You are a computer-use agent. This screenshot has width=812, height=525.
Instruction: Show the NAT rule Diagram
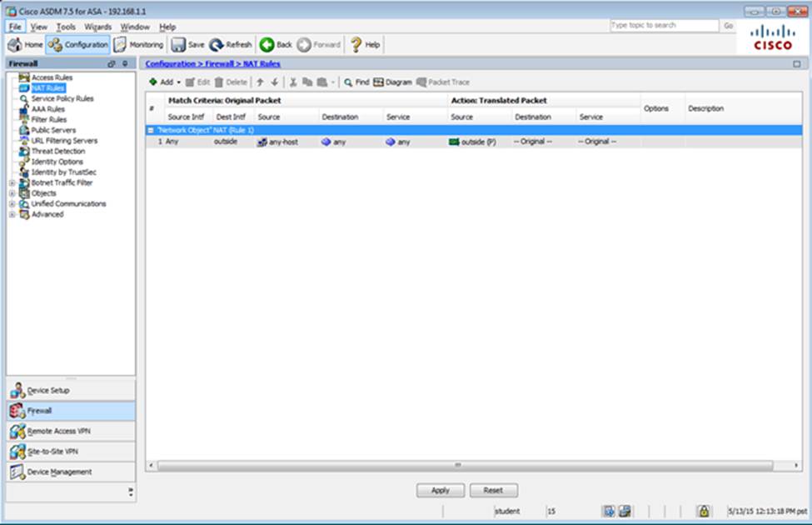pyautogui.click(x=392, y=82)
